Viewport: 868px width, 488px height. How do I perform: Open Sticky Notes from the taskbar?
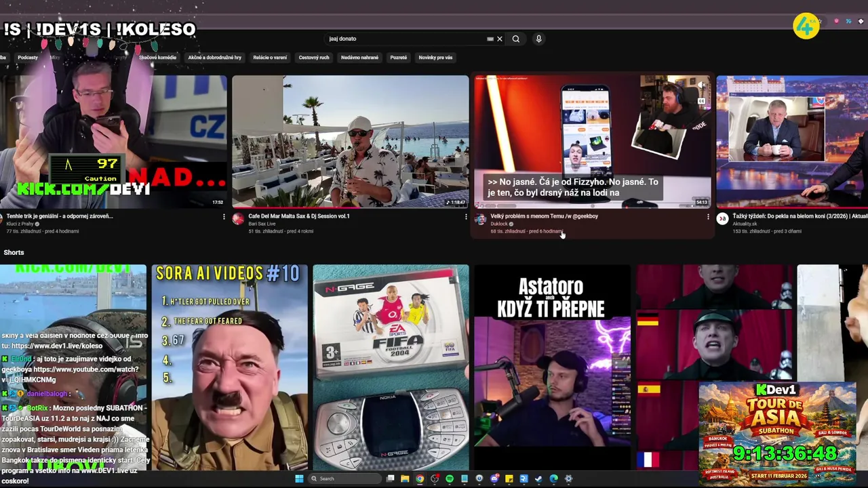pyautogui.click(x=509, y=479)
